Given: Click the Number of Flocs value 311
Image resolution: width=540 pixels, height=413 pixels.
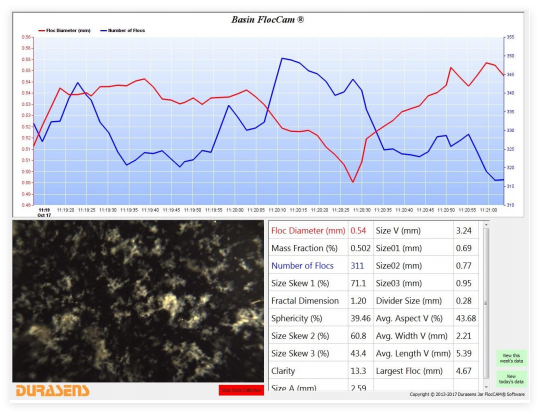Looking at the screenshot, I should (x=357, y=266).
